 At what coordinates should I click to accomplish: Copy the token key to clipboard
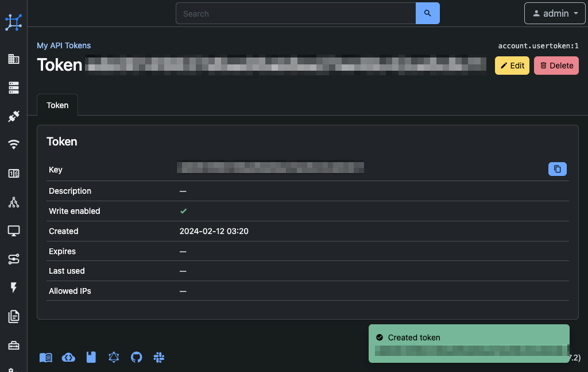click(557, 169)
